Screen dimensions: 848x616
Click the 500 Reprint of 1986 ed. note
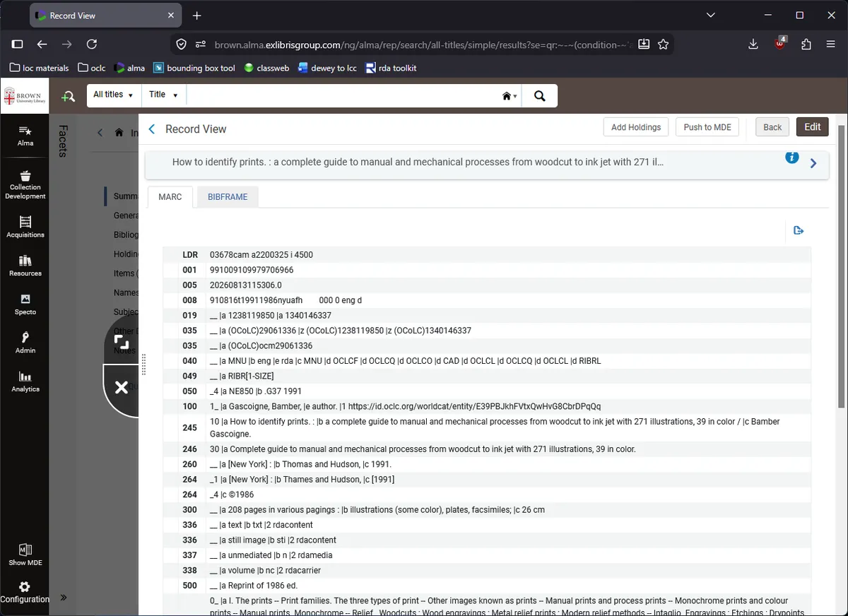[x=486, y=586]
